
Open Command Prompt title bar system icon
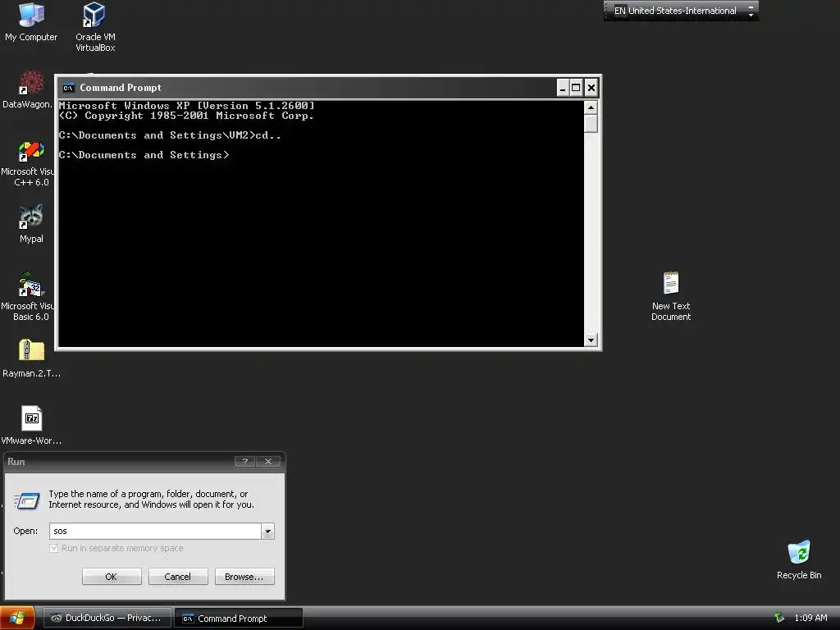coord(68,88)
